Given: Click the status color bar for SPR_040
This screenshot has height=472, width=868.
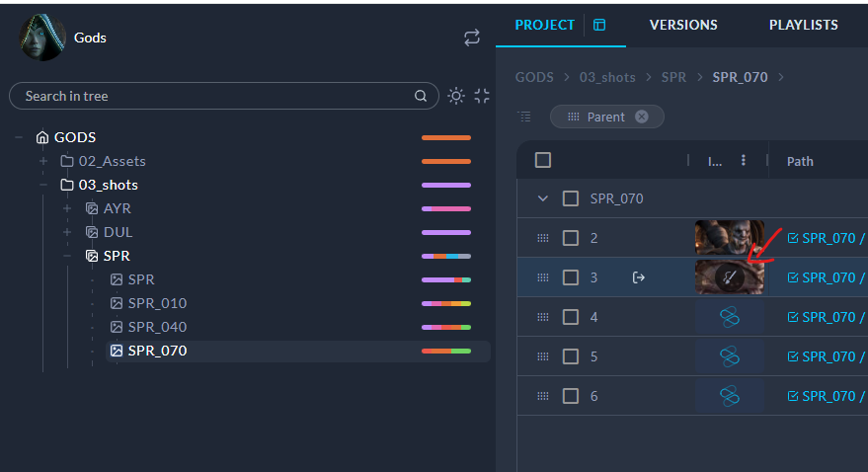Looking at the screenshot, I should click(x=446, y=327).
